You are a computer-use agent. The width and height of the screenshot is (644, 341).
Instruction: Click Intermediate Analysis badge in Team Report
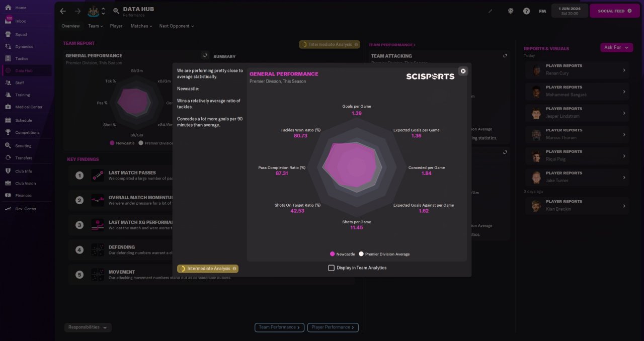click(330, 44)
